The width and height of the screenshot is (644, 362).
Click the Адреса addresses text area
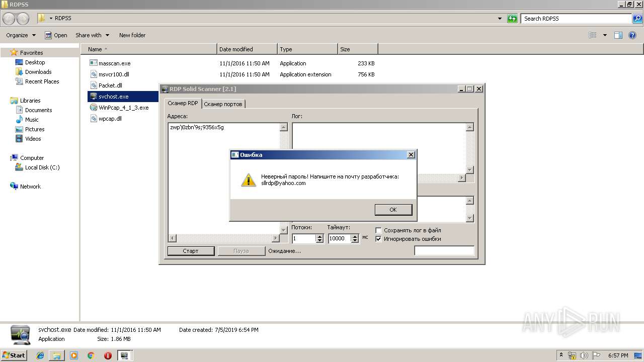tap(224, 178)
